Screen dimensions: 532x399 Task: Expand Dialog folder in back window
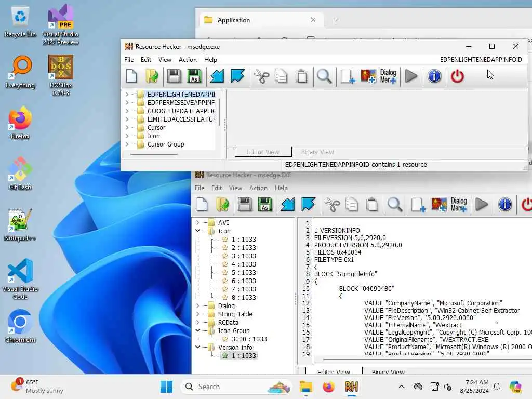click(198, 305)
